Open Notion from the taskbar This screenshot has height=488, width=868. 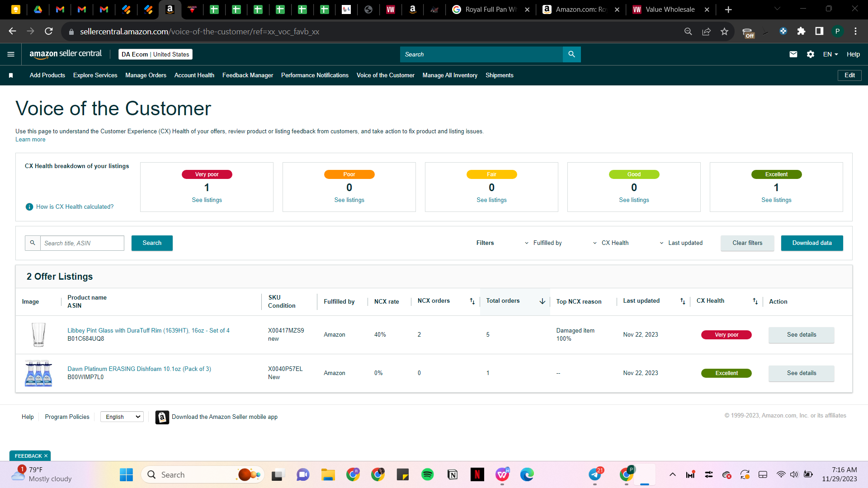point(452,474)
